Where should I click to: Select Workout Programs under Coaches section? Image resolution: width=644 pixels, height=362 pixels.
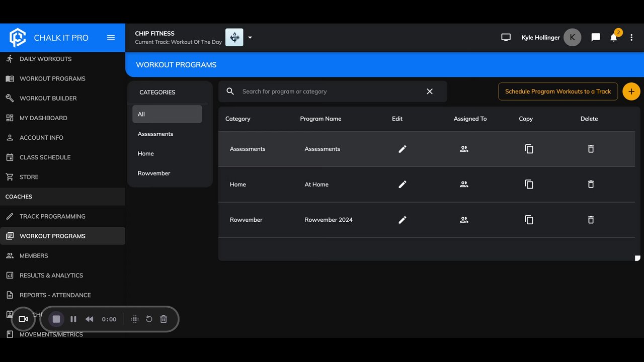coord(62,236)
